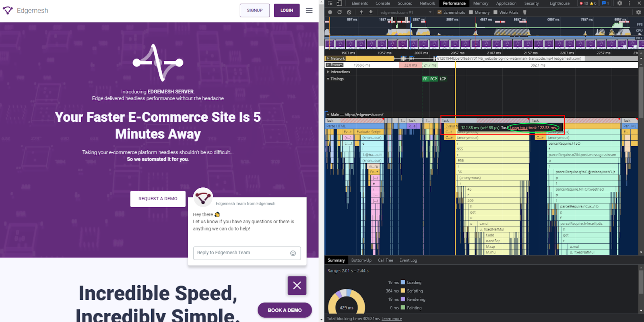
Task: Click the save profile download icon
Action: pos(371,12)
